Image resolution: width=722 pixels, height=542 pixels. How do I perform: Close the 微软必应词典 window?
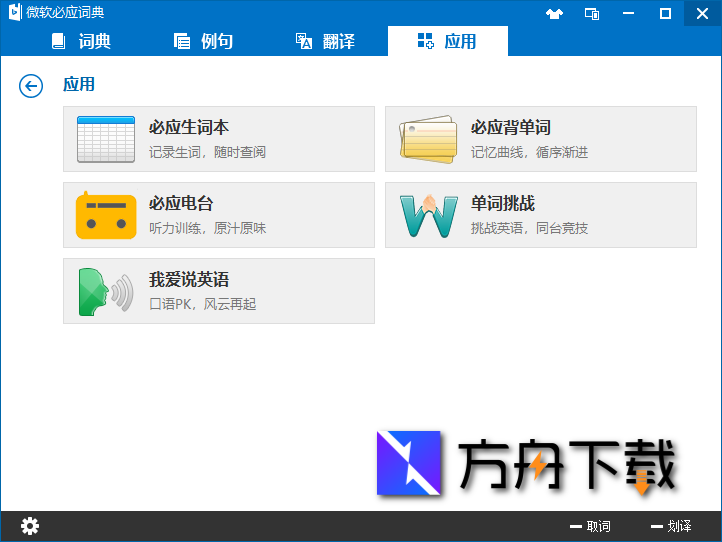pyautogui.click(x=702, y=13)
